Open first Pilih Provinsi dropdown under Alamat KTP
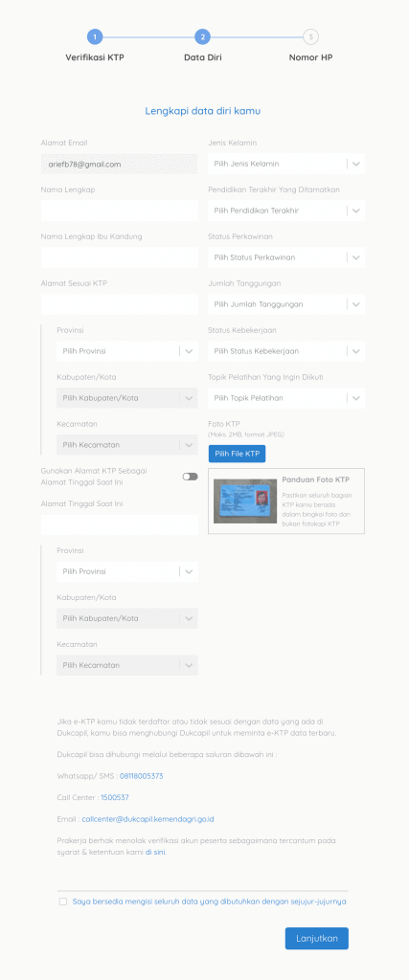409x980 pixels. click(x=127, y=351)
